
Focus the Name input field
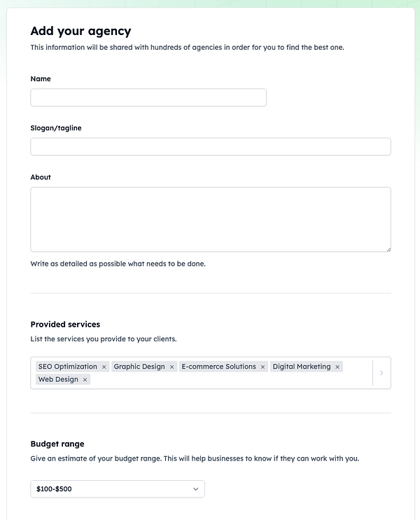[x=148, y=97]
